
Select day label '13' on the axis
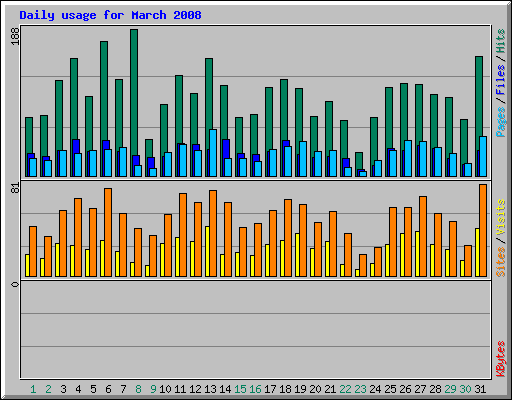[x=210, y=389]
